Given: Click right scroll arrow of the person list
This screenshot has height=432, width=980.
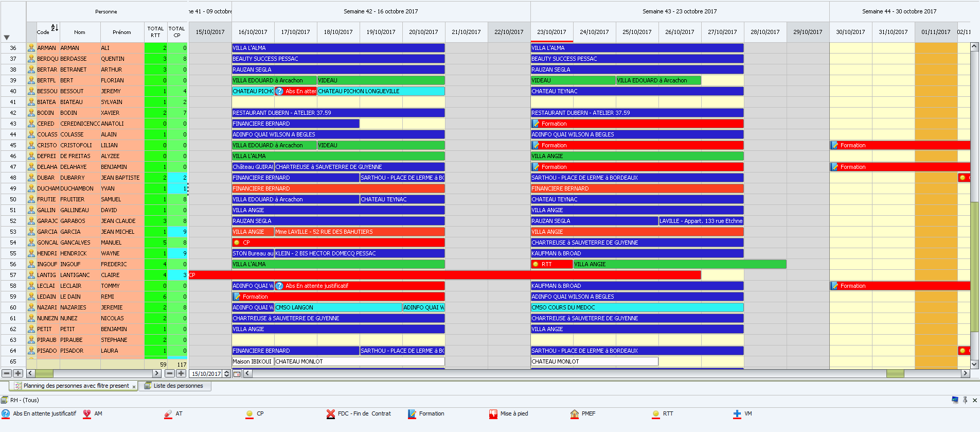Looking at the screenshot, I should (x=157, y=373).
